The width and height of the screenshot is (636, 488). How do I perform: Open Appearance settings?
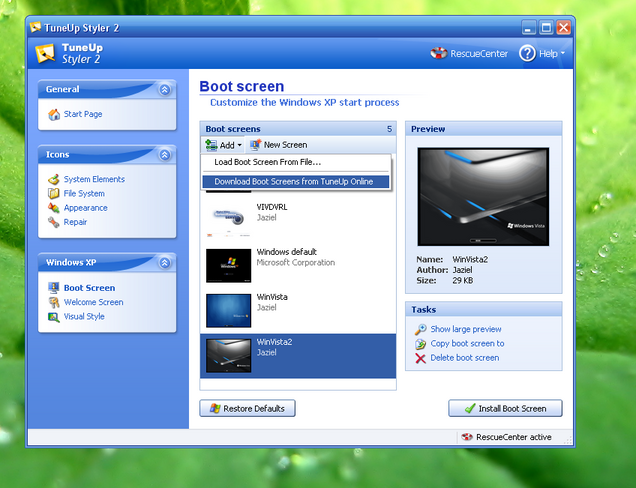tap(86, 208)
